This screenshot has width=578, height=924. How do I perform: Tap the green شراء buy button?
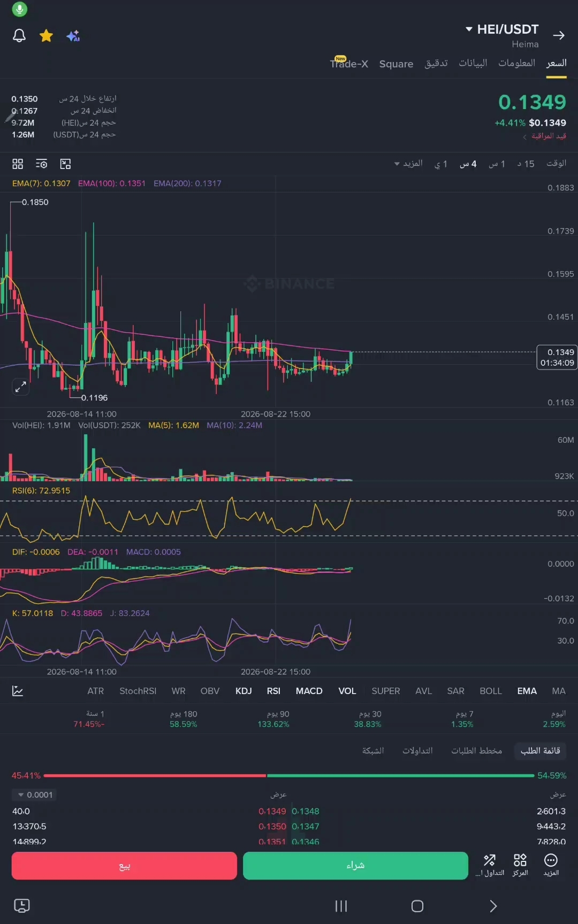click(355, 866)
